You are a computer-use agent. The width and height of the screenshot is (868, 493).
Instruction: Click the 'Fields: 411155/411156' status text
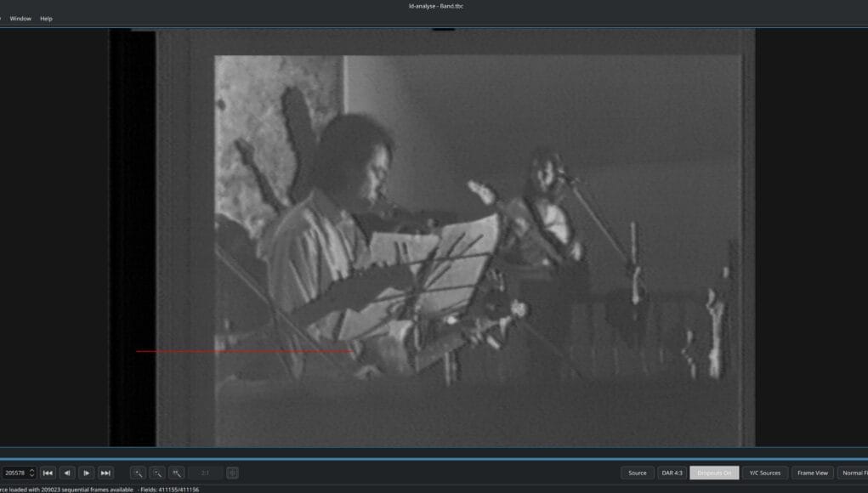169,489
